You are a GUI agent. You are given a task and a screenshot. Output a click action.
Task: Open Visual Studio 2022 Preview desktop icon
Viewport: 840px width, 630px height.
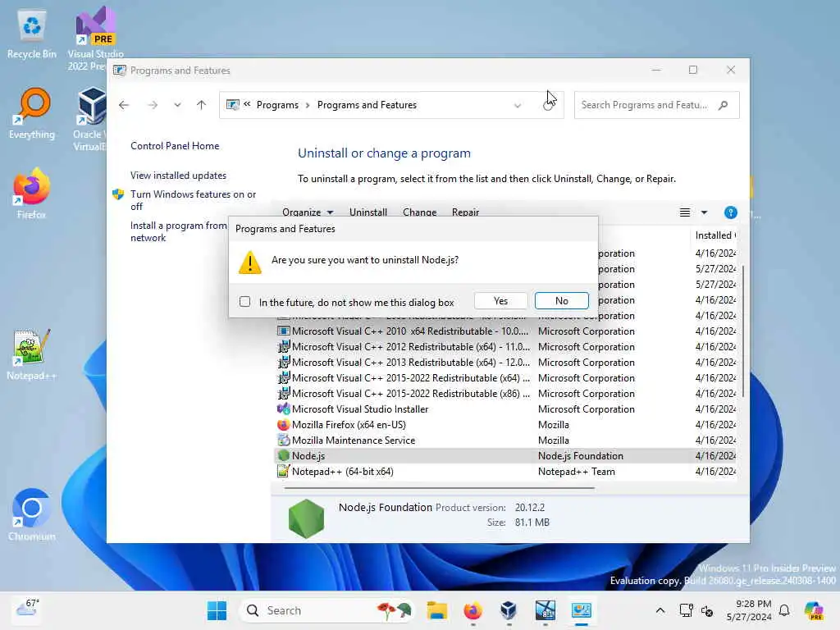(95, 39)
